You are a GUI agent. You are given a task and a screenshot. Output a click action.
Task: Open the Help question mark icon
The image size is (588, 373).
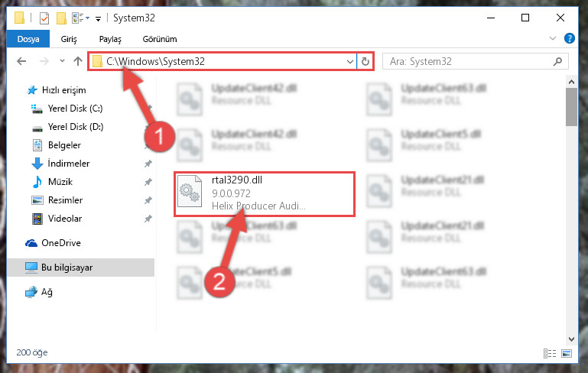pos(569,38)
